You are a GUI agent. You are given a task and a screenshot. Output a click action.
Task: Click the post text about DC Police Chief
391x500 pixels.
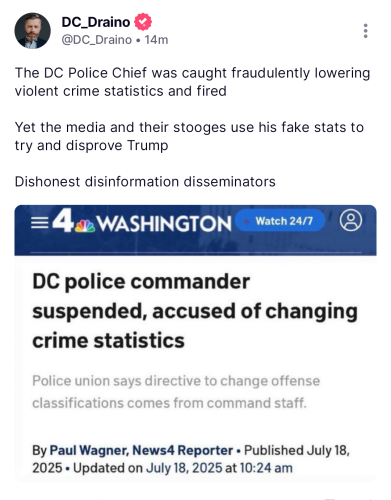[192, 82]
